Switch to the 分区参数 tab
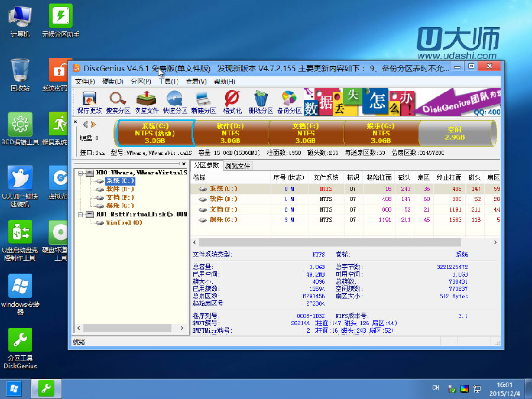This screenshot has height=399, width=532. click(x=207, y=166)
